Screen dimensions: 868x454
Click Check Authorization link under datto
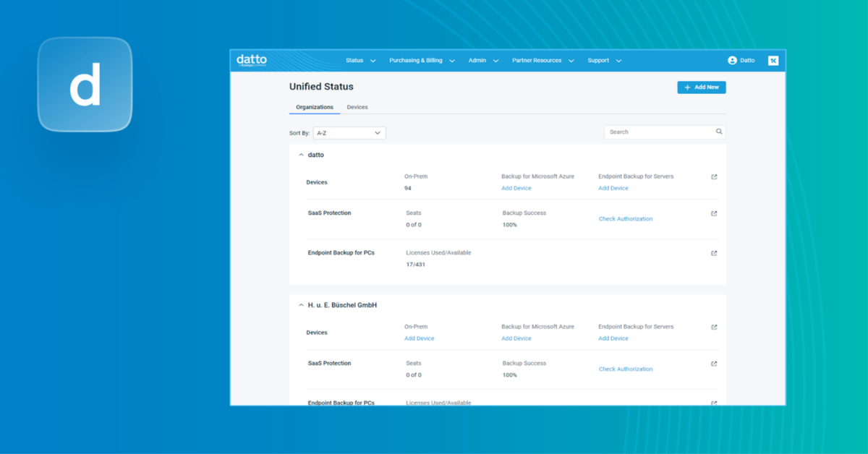tap(625, 219)
